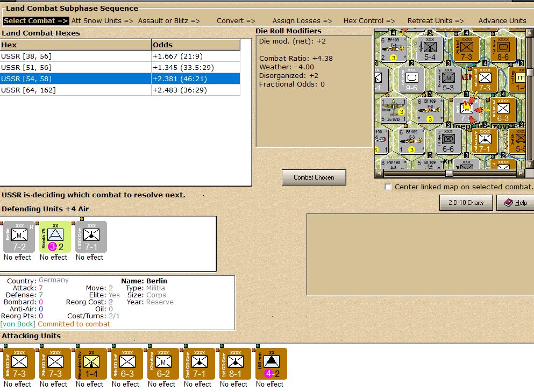534x392 pixels.
Task: Select the 9th GD Inf 6-3 attacking unit
Action: click(x=127, y=364)
